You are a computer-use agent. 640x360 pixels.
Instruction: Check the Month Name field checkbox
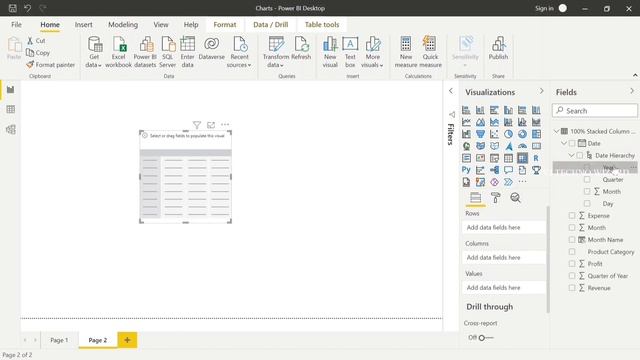pyautogui.click(x=572, y=240)
